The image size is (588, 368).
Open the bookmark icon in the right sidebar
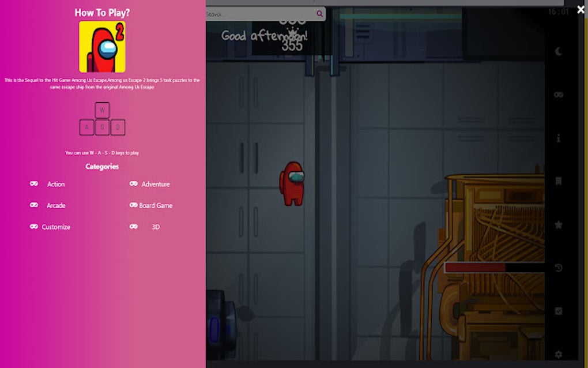558,182
